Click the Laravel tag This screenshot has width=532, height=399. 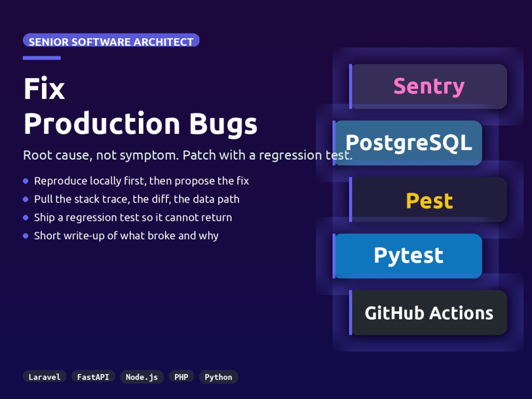click(45, 377)
